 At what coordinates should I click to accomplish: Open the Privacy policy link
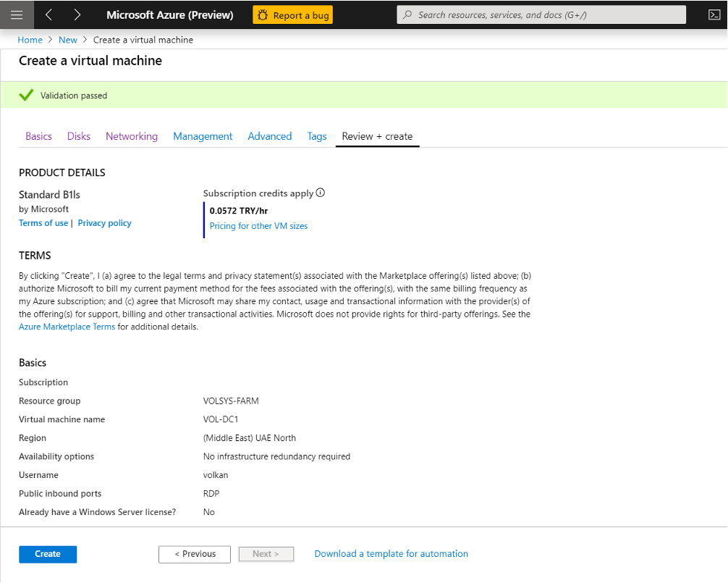(x=105, y=223)
